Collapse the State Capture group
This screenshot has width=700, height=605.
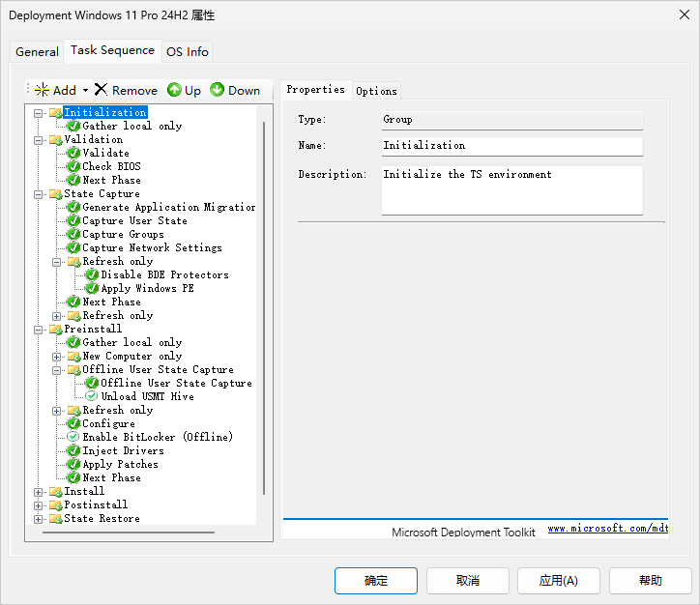coord(39,193)
